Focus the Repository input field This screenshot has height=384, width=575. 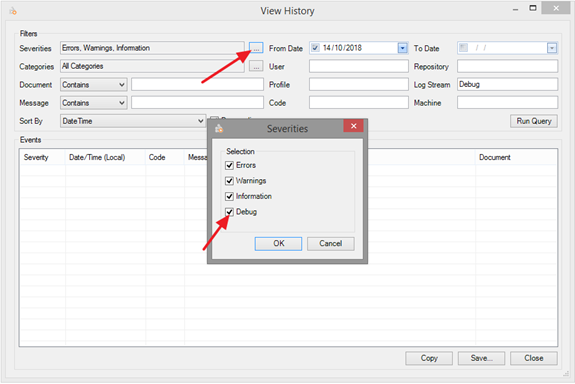pos(508,66)
